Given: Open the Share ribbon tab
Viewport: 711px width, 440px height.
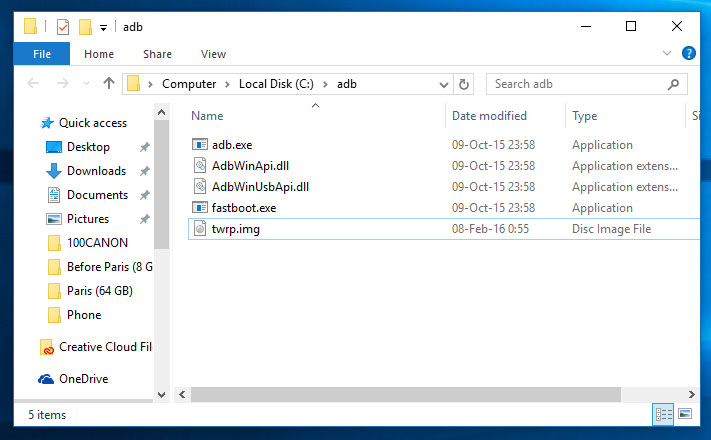Looking at the screenshot, I should (x=157, y=54).
